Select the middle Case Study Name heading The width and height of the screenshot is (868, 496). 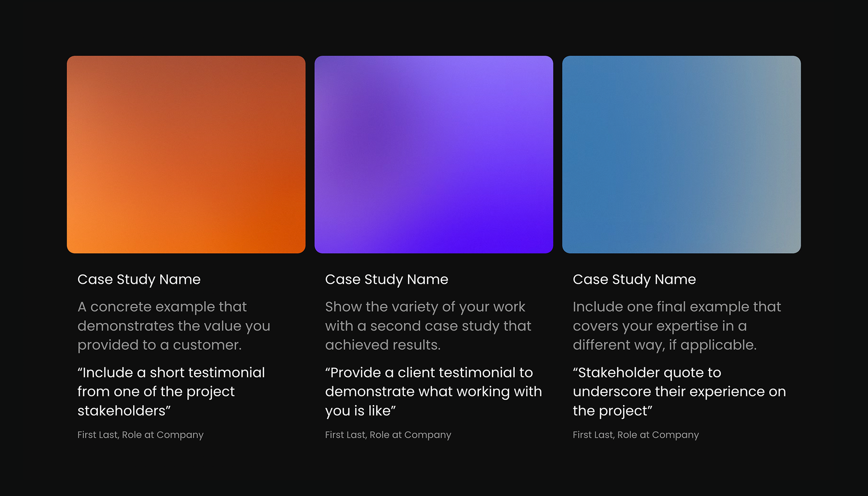[386, 279]
